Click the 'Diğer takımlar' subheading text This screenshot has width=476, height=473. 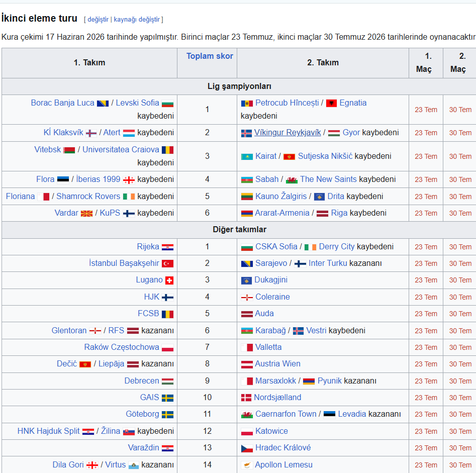click(x=239, y=230)
